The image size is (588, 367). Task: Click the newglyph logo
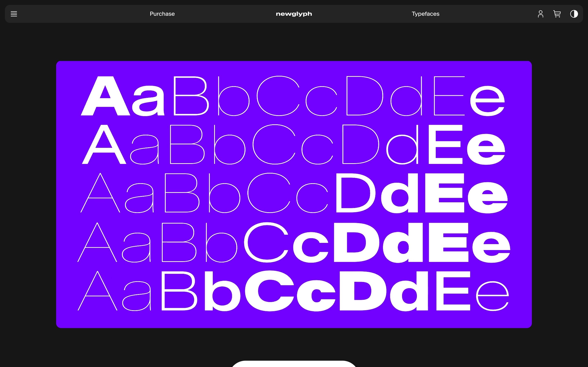(294, 14)
